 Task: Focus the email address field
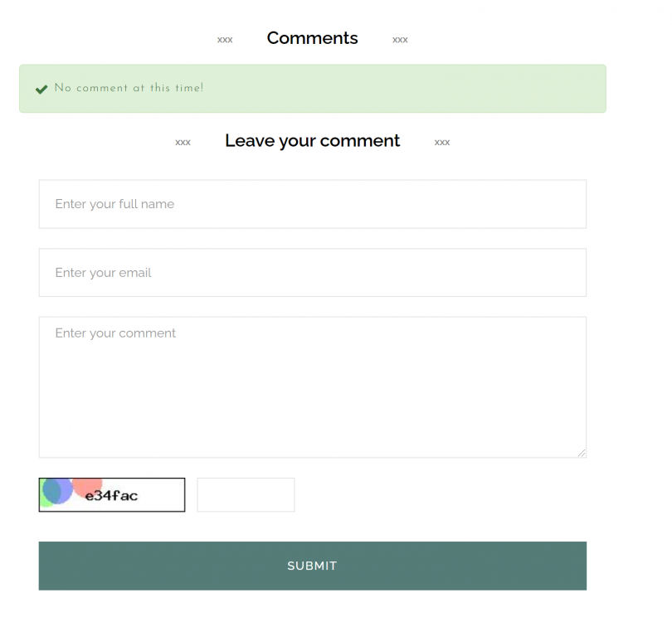pos(312,272)
